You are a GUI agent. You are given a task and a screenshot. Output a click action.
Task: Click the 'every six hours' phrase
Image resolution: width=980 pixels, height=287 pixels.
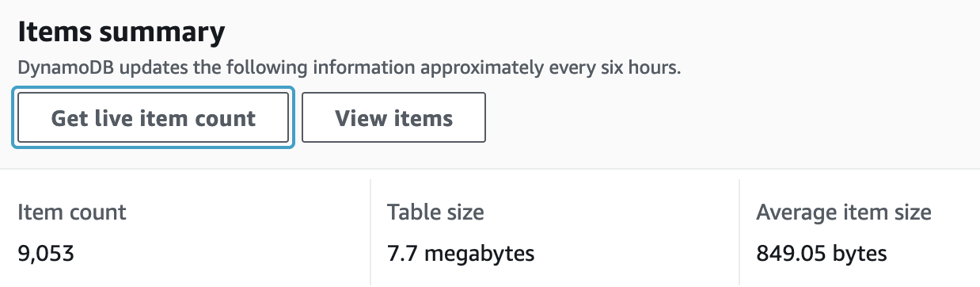(613, 67)
